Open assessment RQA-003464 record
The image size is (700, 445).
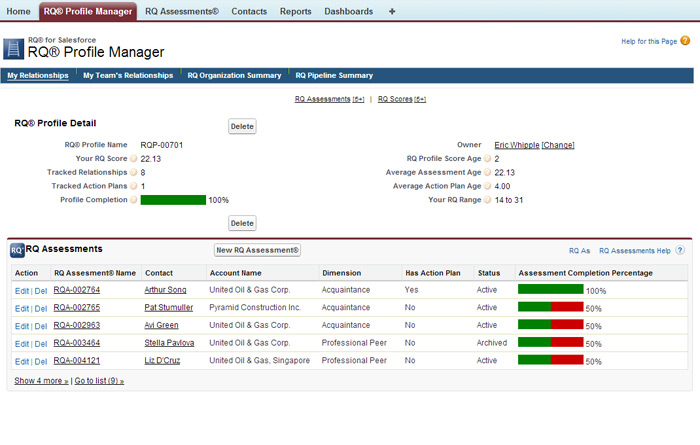tap(77, 343)
